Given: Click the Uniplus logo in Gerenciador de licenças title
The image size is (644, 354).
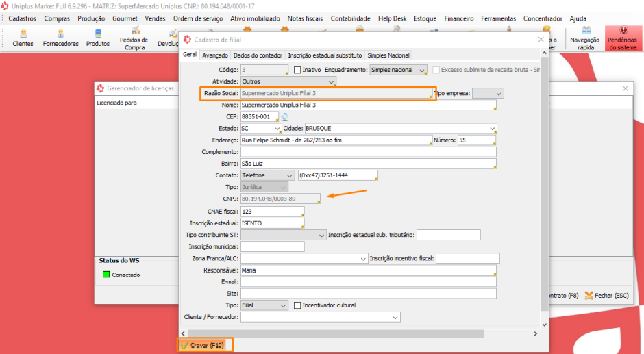Looking at the screenshot, I should (x=100, y=88).
